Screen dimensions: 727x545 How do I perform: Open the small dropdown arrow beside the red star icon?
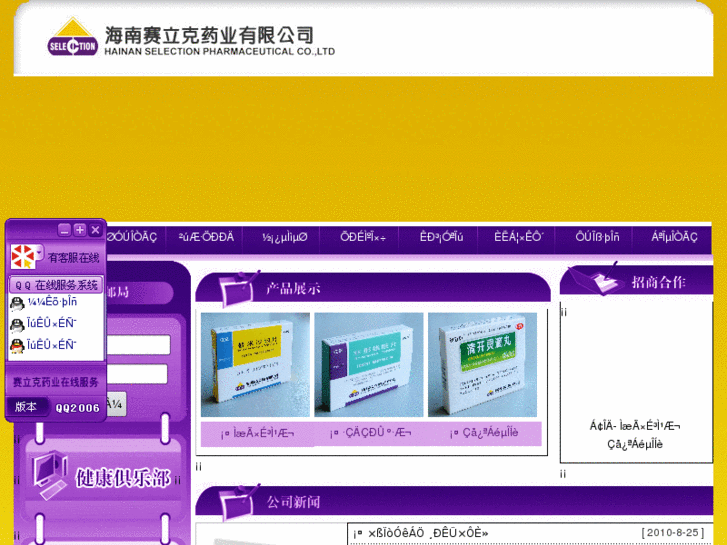(x=39, y=253)
